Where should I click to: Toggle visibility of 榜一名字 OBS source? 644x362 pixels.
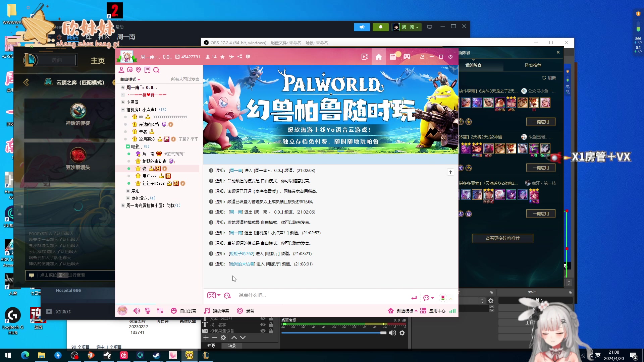pos(263,324)
